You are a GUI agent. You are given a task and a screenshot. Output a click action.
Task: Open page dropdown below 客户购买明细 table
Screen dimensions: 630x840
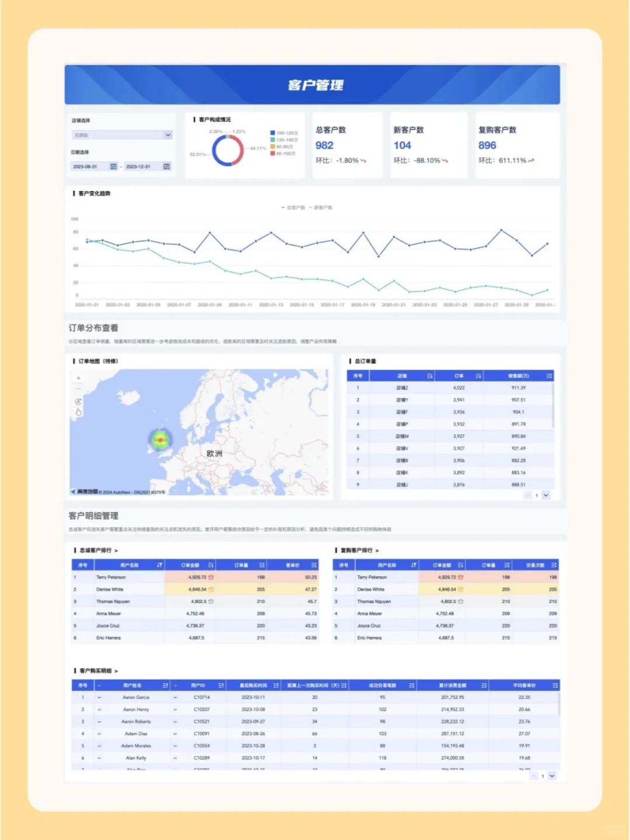pos(552,776)
